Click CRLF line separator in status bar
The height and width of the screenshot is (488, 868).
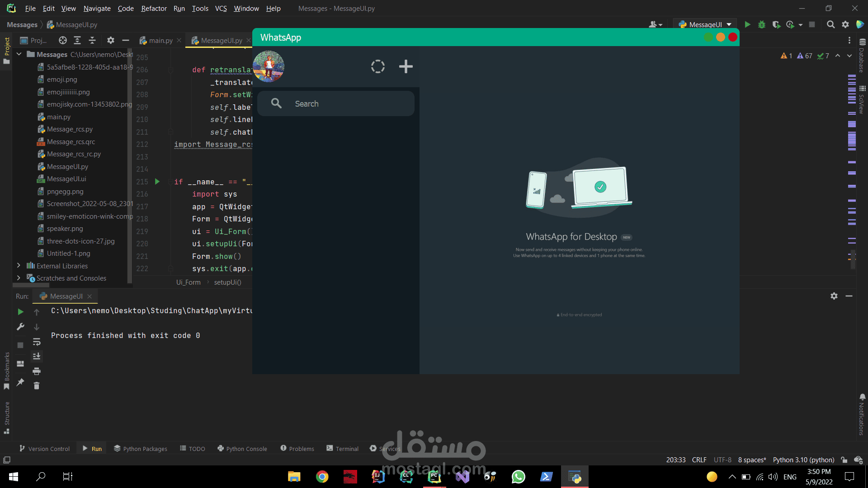pyautogui.click(x=699, y=460)
